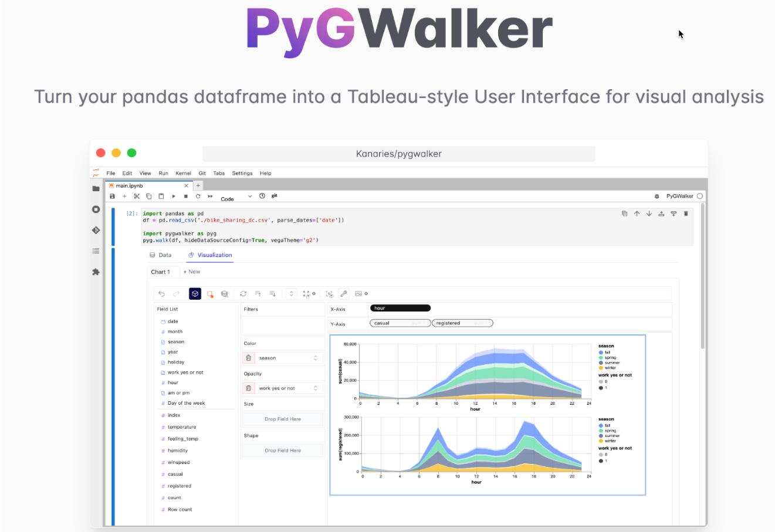Add a new chart with + New

coord(192,272)
